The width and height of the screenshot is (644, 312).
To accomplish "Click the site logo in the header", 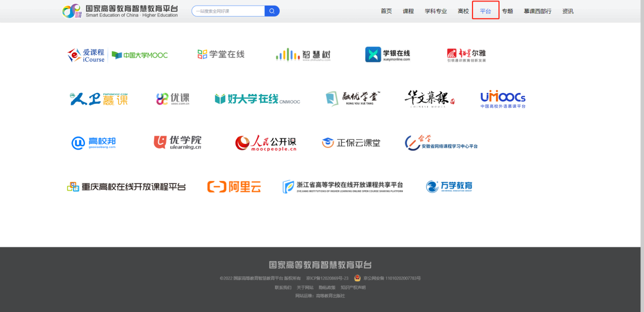I will point(120,11).
